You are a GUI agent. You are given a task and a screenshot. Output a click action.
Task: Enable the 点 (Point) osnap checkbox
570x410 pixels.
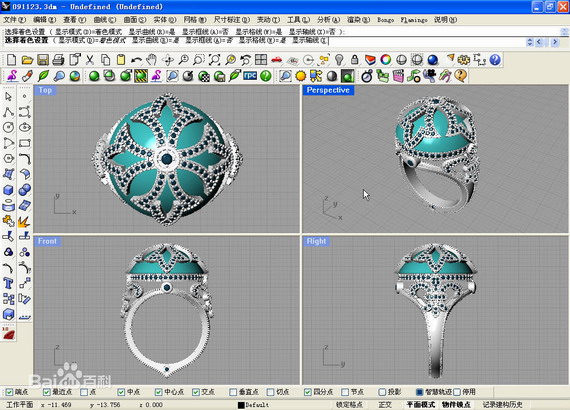click(84, 392)
